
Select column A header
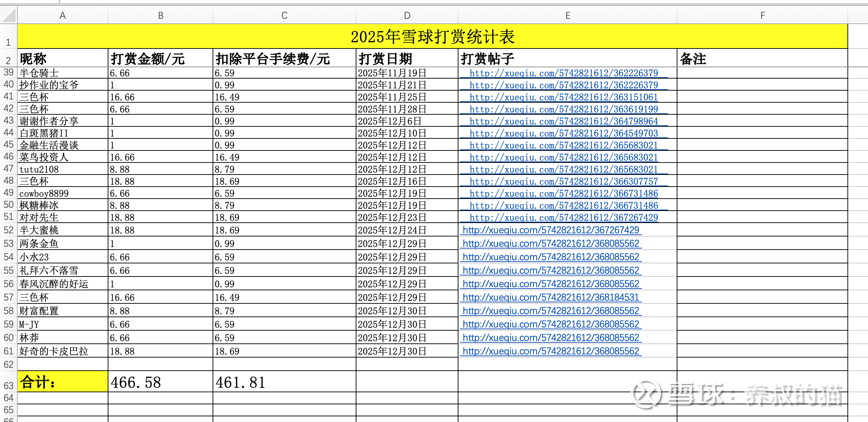coord(63,16)
